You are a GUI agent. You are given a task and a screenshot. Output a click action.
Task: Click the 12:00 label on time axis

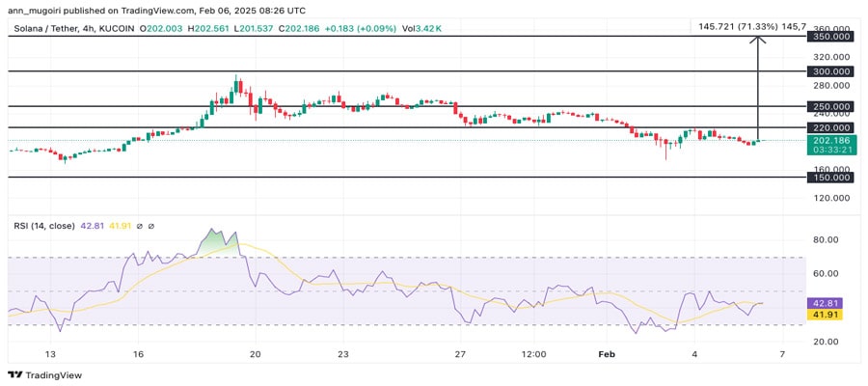point(533,354)
